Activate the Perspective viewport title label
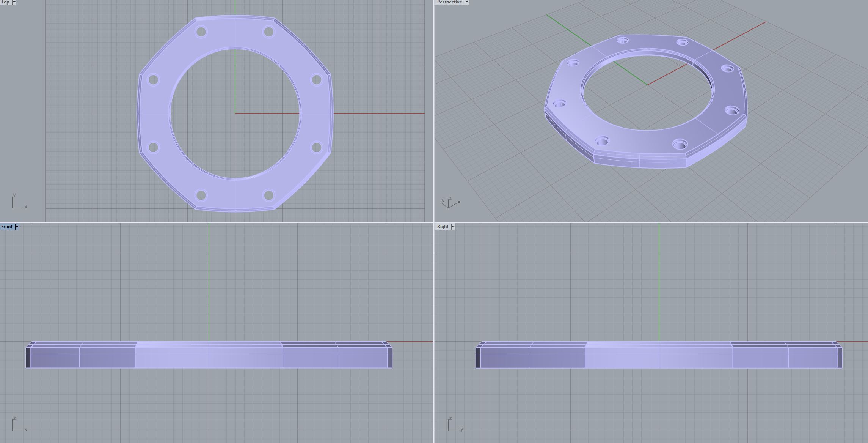 click(x=449, y=2)
